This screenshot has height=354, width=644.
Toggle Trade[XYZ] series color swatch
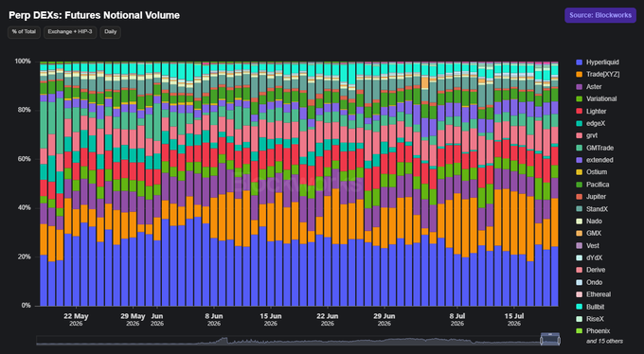[x=579, y=75]
